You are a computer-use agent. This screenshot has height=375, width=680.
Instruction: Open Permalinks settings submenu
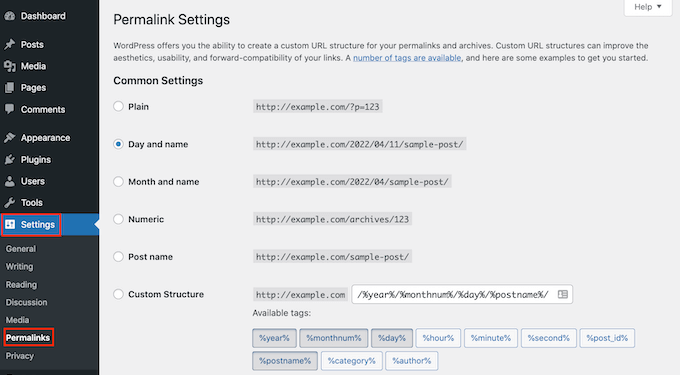(x=28, y=337)
